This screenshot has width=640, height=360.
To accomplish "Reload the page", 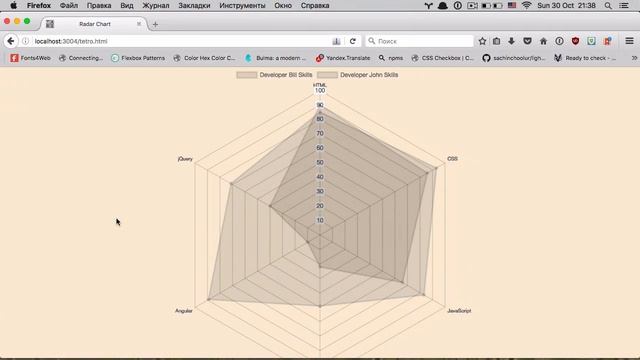I will pos(353,41).
